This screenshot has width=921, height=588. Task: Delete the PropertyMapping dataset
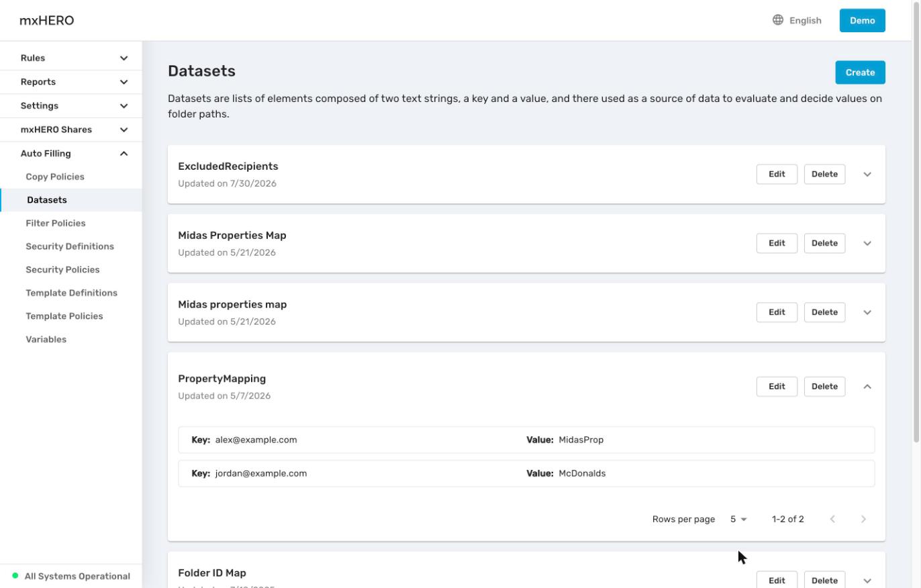pyautogui.click(x=824, y=387)
